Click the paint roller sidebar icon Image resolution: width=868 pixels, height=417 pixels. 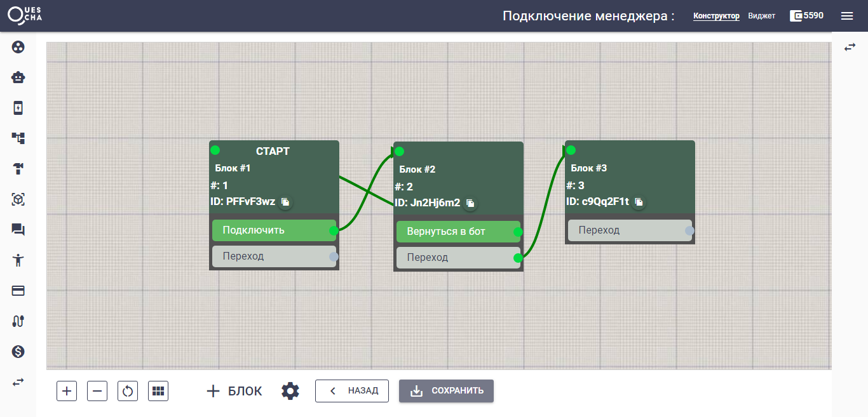pos(18,169)
